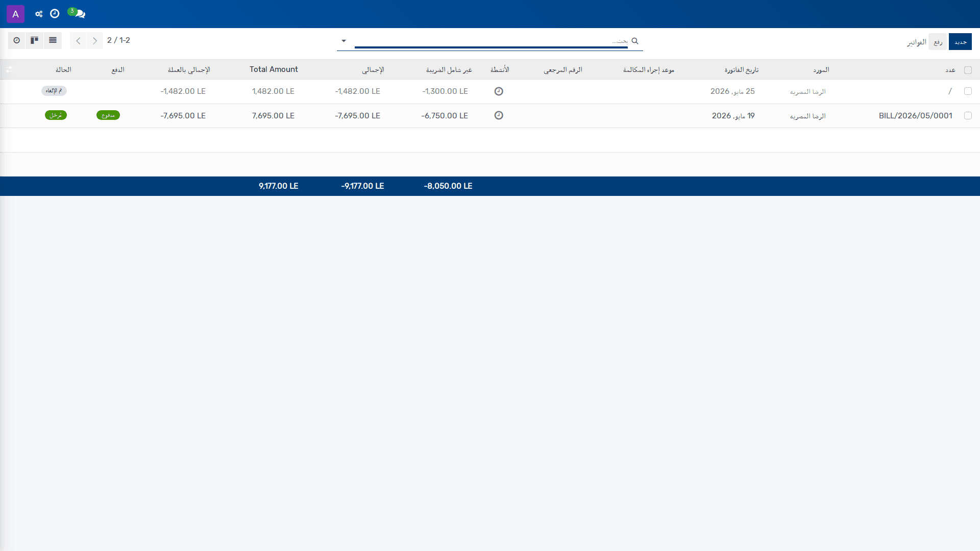
Task: Open the activity clock for cancelled bill row
Action: pos(499,91)
